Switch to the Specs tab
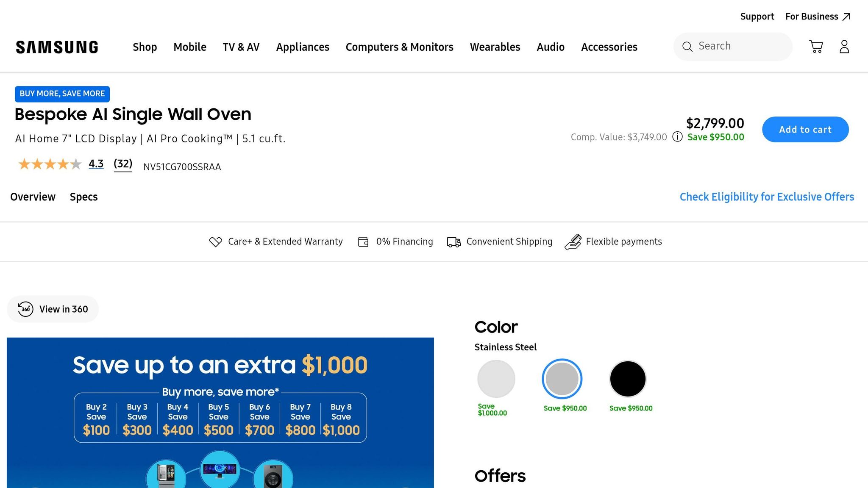 pyautogui.click(x=83, y=197)
